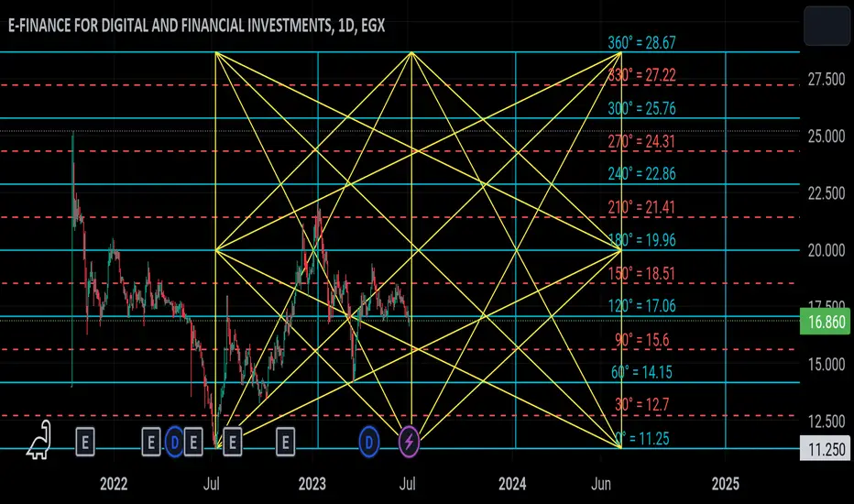Viewport: 854px width, 504px height.
Task: Click the 2024 label on the time axis
Action: (512, 484)
